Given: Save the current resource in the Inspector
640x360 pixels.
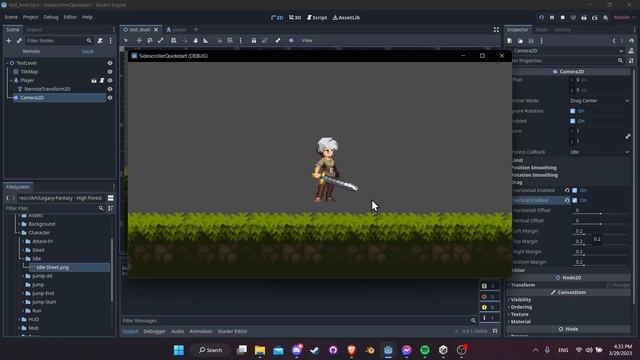Looking at the screenshot, I should [531, 41].
